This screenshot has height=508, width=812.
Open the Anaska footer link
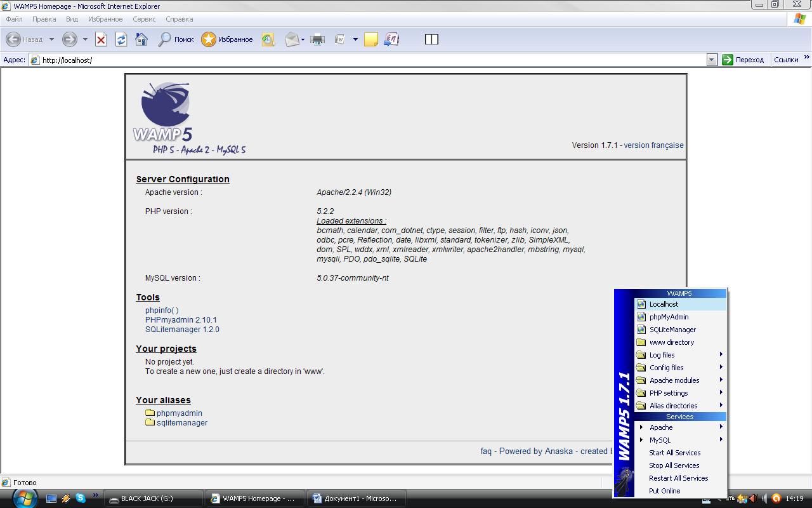[558, 451]
